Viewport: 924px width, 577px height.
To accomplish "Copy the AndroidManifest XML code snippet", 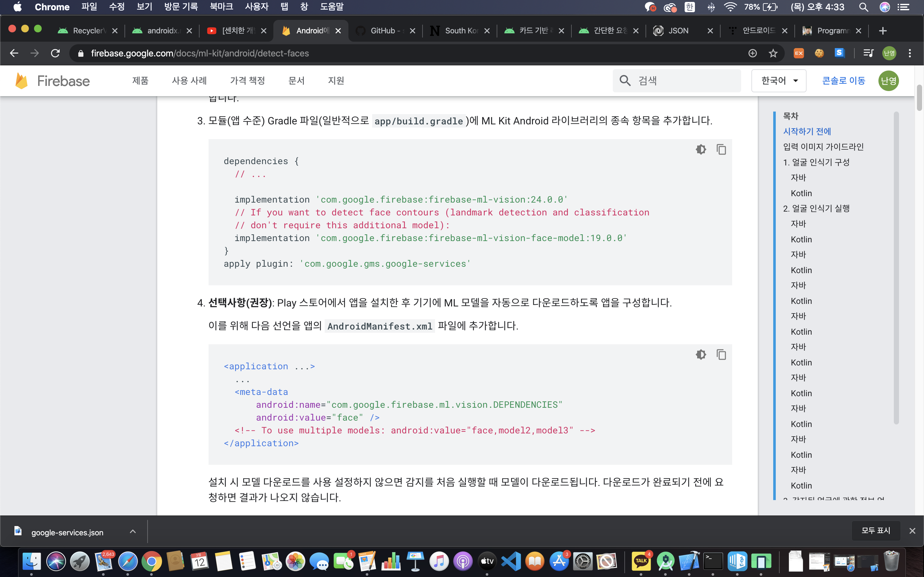I will tap(721, 355).
